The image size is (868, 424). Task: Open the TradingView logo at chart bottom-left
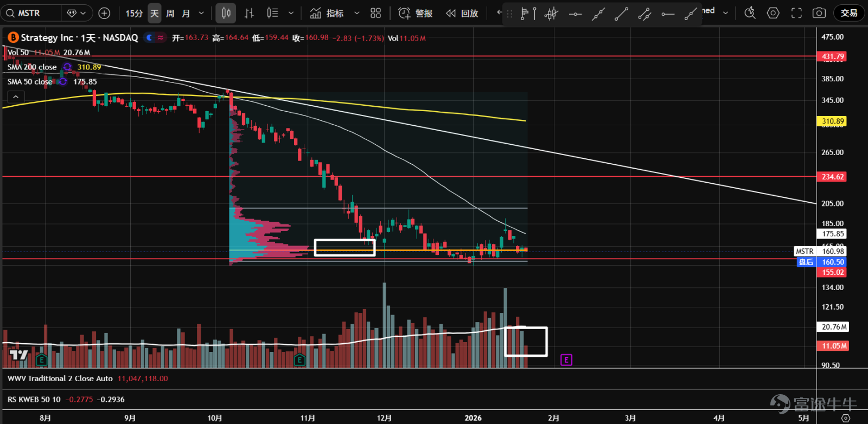click(19, 356)
